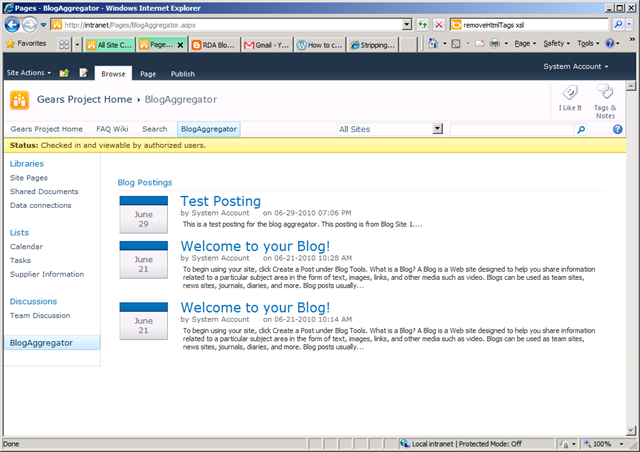640x452 pixels.
Task: Select the Browse ribbon tab
Action: pyautogui.click(x=113, y=73)
